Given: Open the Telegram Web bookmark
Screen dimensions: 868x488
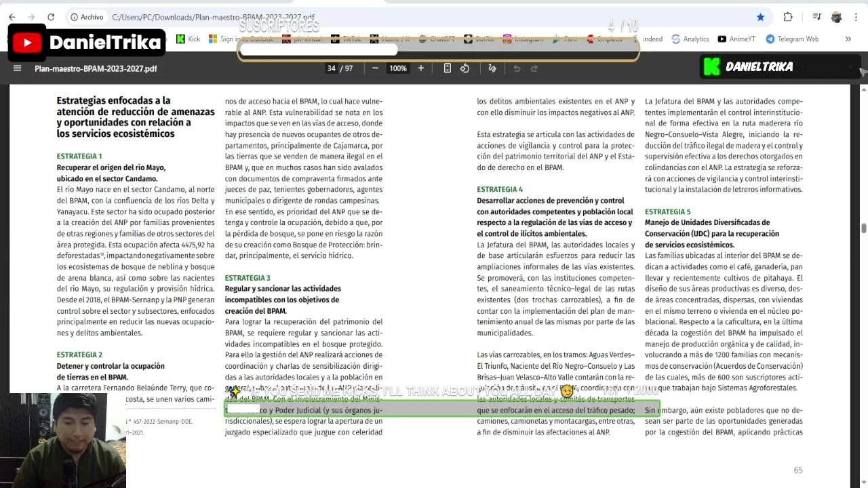Looking at the screenshot, I should coord(792,39).
